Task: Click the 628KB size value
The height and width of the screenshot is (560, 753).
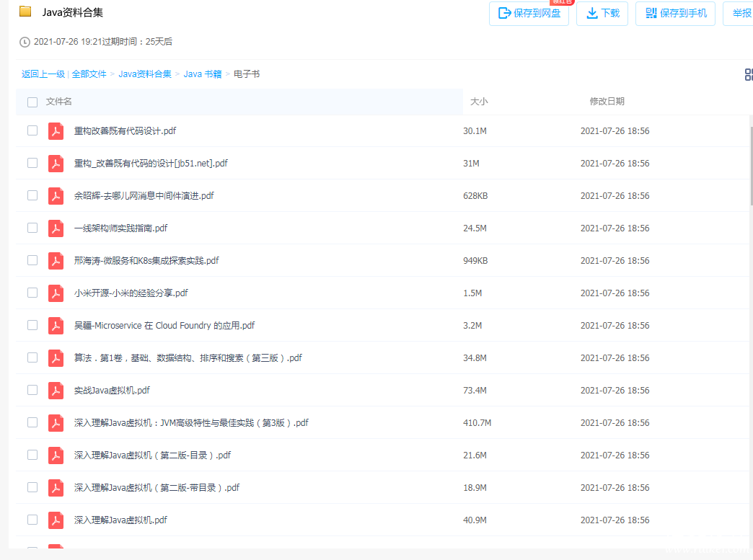Action: 475,196
